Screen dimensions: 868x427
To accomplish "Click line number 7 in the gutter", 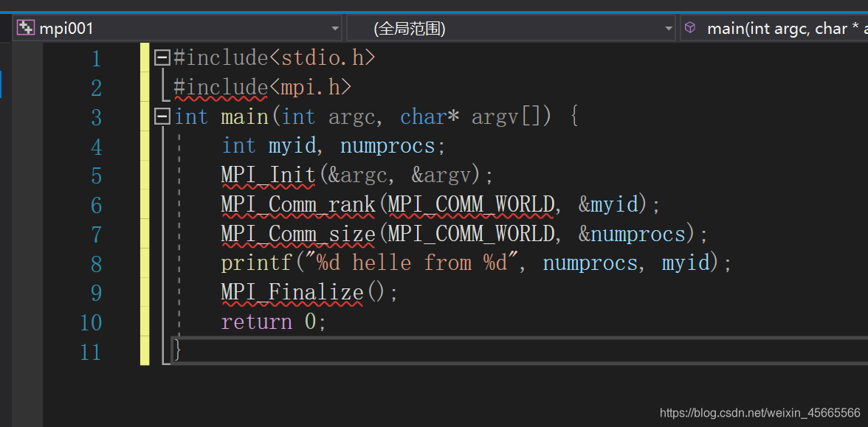I will coord(96,235).
